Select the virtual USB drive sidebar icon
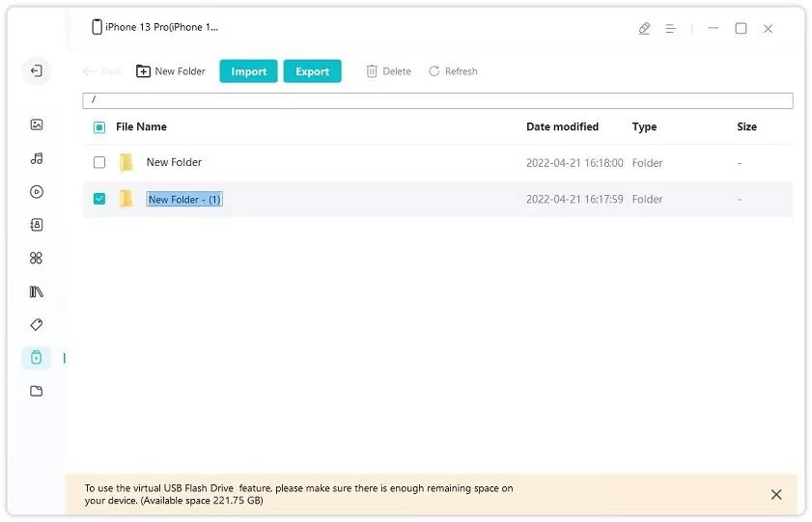 coord(37,357)
